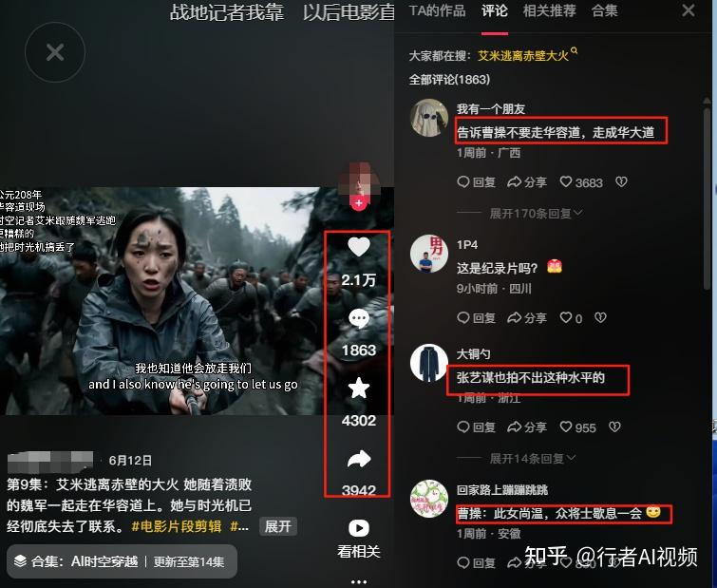The image size is (717, 588).
Task: Click the 看相关 play icon
Action: click(x=359, y=528)
